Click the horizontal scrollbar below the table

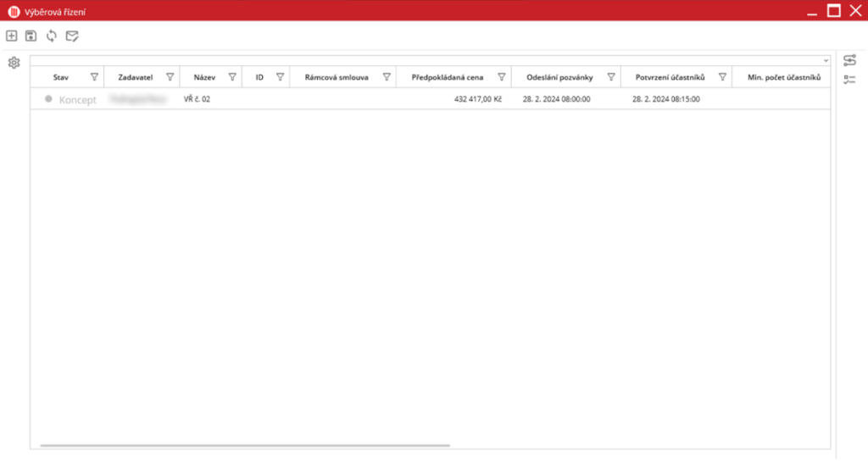(244, 445)
